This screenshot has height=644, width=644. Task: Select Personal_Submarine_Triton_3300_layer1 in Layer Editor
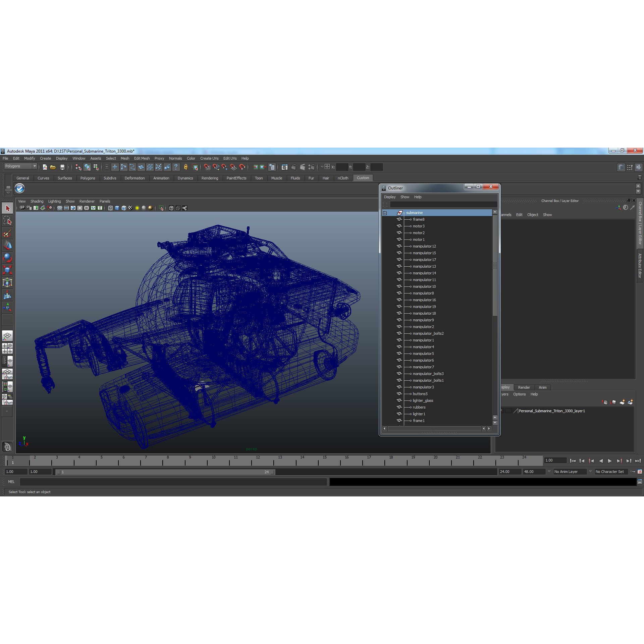[x=552, y=411]
